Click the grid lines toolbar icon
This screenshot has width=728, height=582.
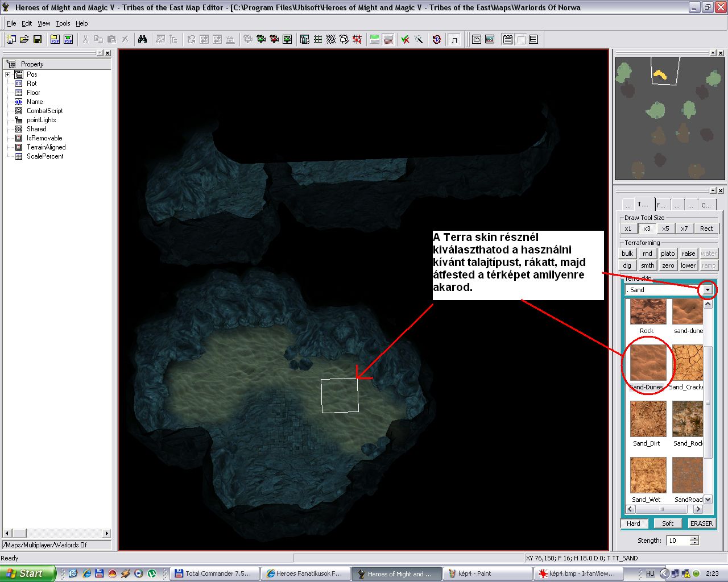point(318,39)
